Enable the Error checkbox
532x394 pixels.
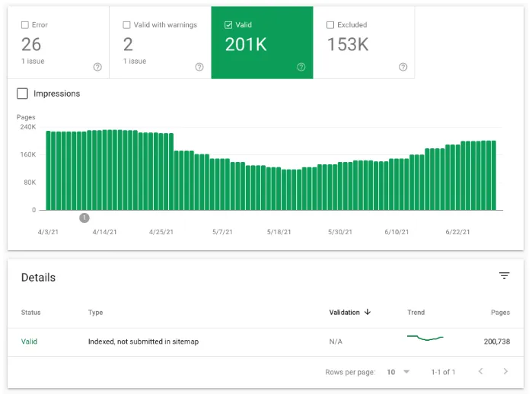click(x=25, y=25)
